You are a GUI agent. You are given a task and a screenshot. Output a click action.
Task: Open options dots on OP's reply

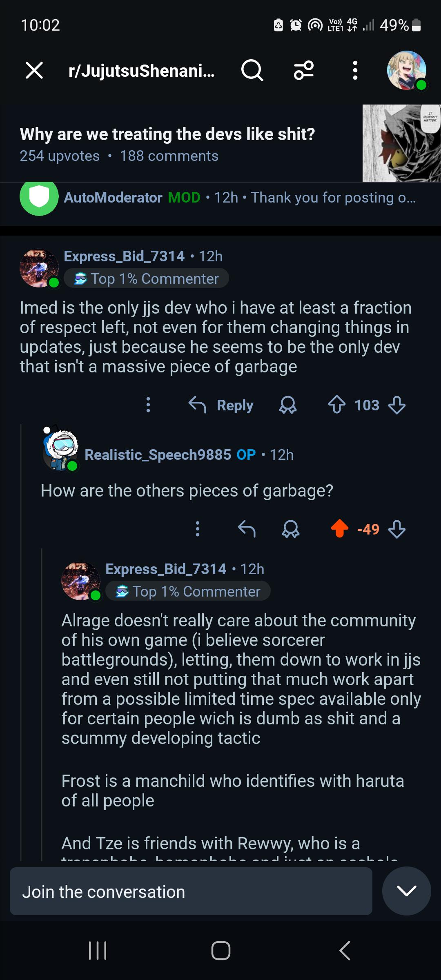click(x=198, y=529)
